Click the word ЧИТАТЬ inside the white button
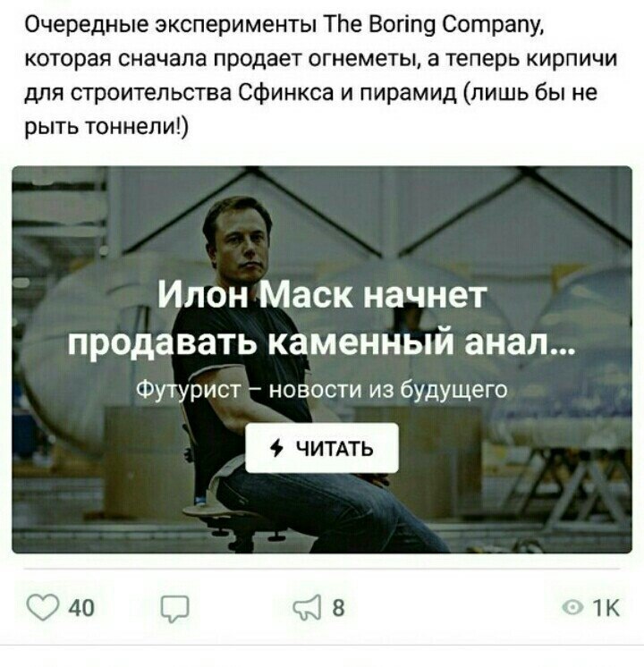The height and width of the screenshot is (667, 644). tap(335, 448)
